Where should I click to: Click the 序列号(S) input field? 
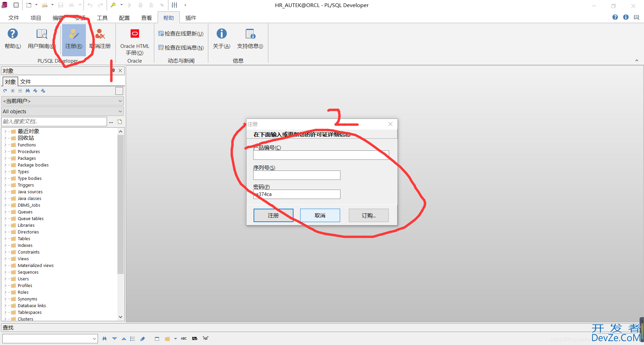pos(297,175)
